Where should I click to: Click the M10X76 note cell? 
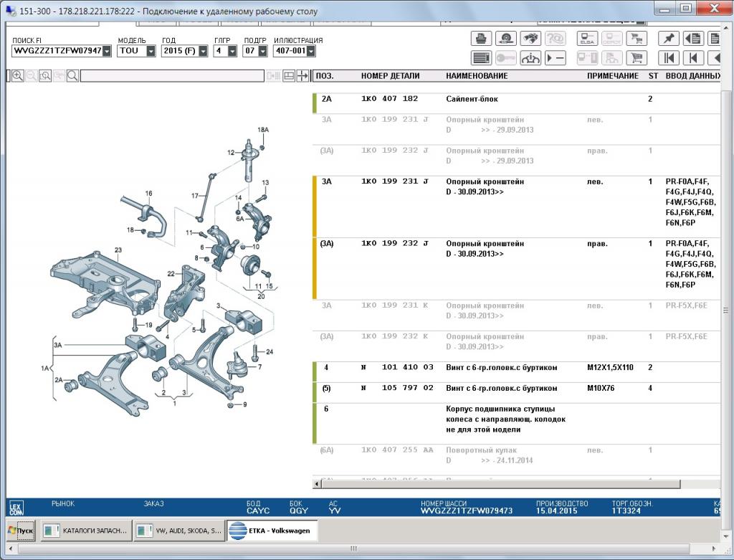(601, 388)
